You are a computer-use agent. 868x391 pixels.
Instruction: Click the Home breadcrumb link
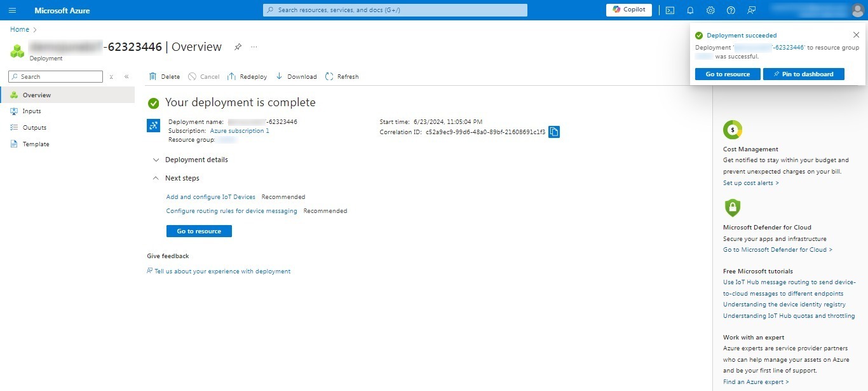20,29
